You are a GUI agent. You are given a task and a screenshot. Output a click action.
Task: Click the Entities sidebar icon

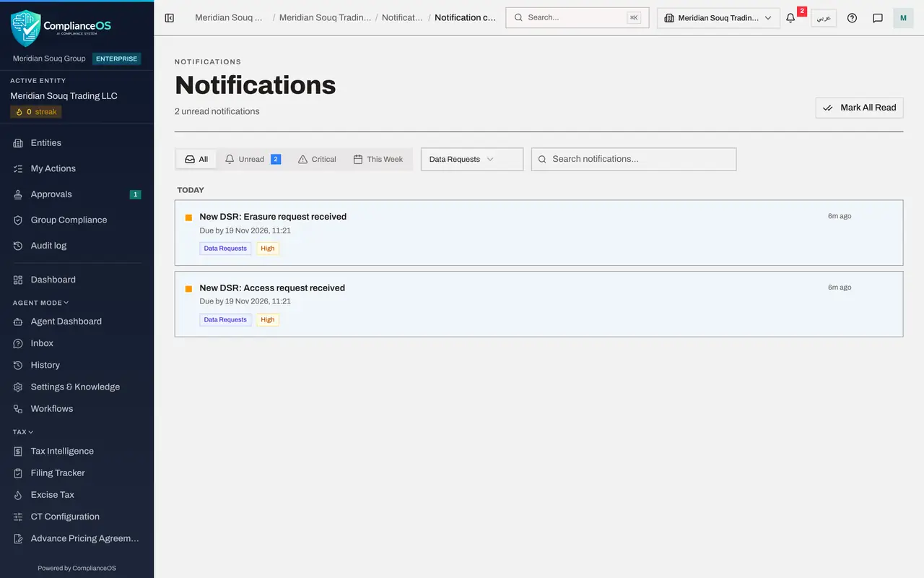(x=18, y=143)
